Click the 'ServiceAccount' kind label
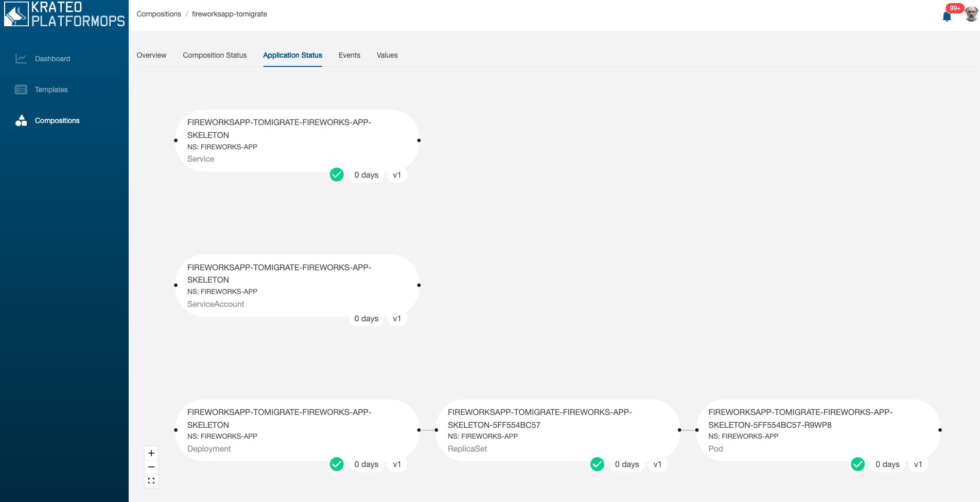The image size is (980, 502). coord(216,304)
